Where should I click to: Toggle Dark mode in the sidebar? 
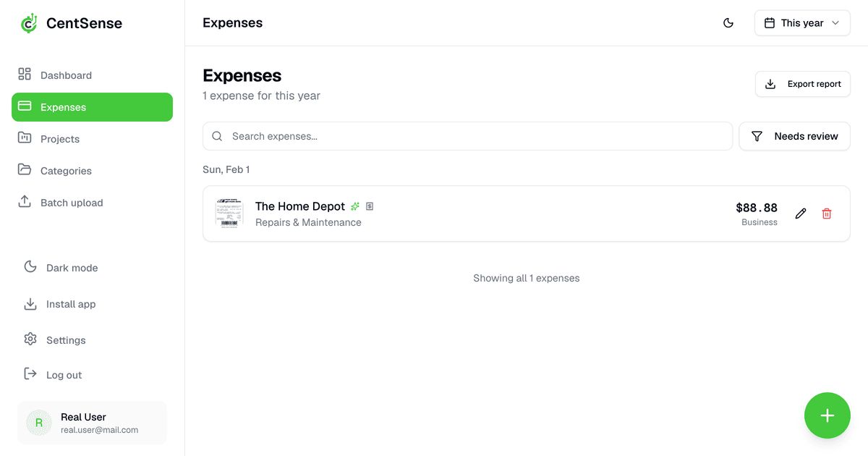72,268
